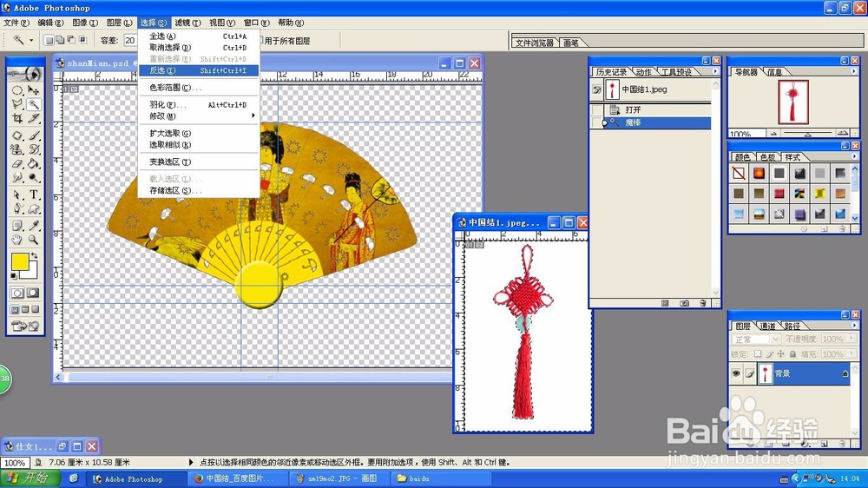Switch to Full Screen Mode with menu bar
Screen dimensions: 868x488
pyautogui.click(x=25, y=310)
